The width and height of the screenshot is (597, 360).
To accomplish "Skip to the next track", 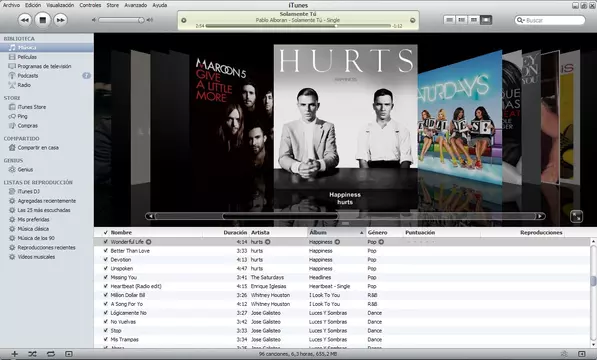I will [60, 20].
